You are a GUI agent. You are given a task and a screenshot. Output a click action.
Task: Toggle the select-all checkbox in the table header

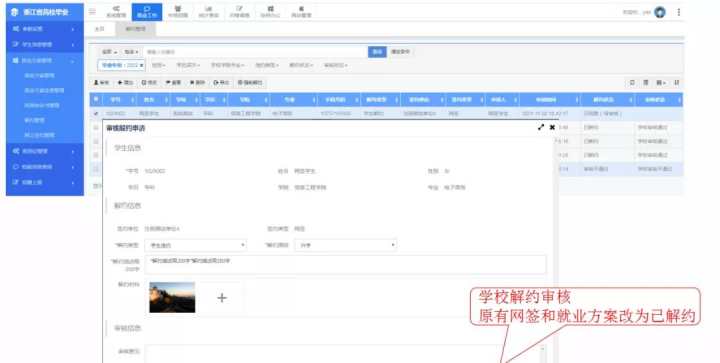pos(96,99)
